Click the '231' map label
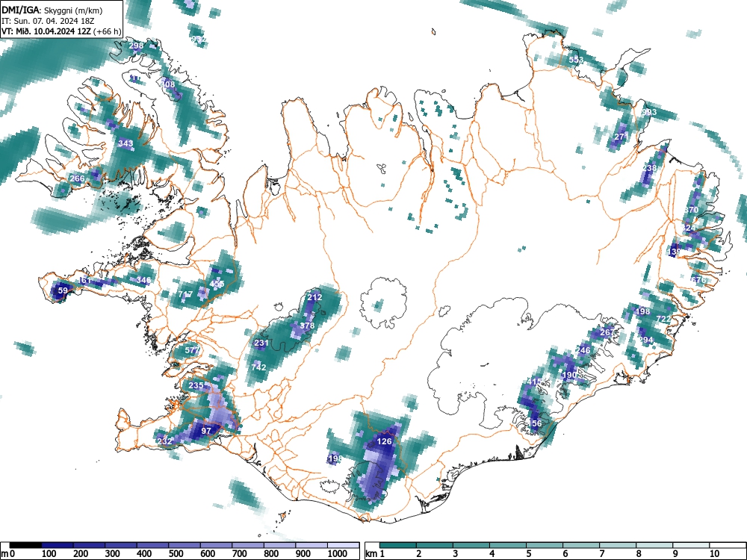The image size is (747, 560). pos(261,343)
